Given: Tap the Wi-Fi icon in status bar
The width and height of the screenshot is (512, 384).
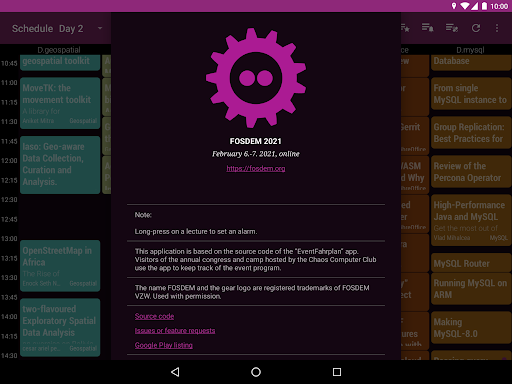Looking at the screenshot, I should [465, 6].
